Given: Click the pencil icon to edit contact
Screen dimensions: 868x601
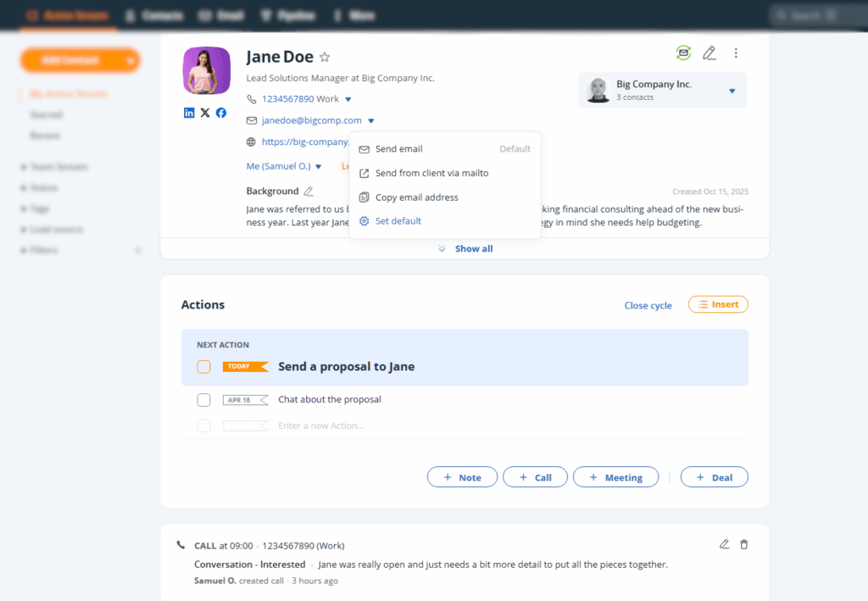Looking at the screenshot, I should [x=709, y=53].
